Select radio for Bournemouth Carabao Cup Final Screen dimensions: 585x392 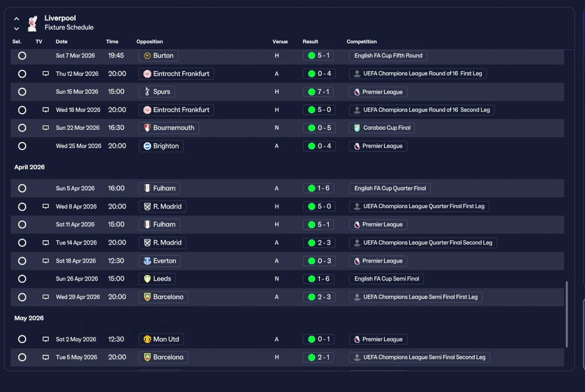[x=22, y=128]
